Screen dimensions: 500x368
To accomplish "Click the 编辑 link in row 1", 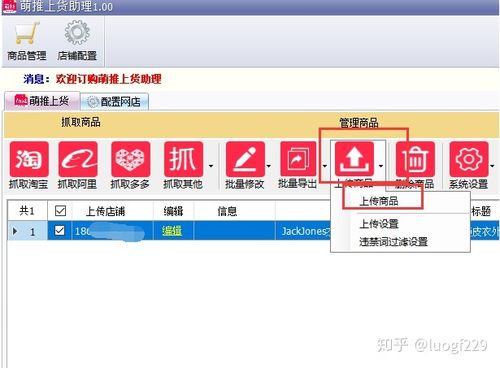I will tap(172, 231).
